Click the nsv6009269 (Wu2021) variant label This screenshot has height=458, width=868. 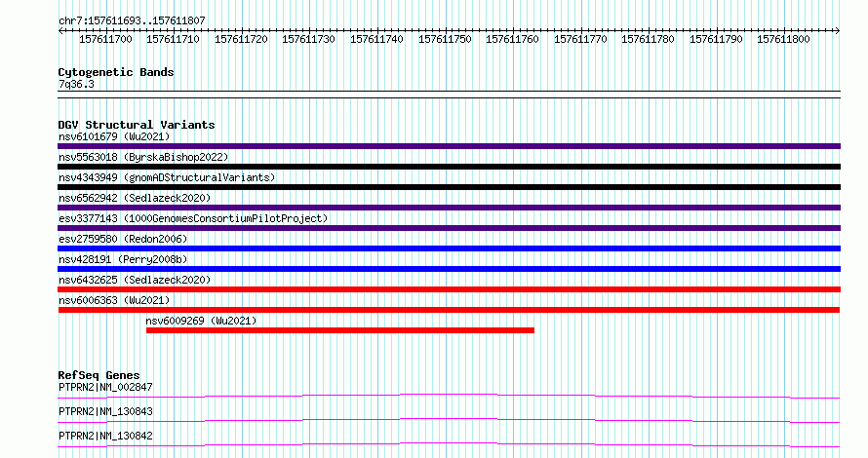pyautogui.click(x=202, y=321)
